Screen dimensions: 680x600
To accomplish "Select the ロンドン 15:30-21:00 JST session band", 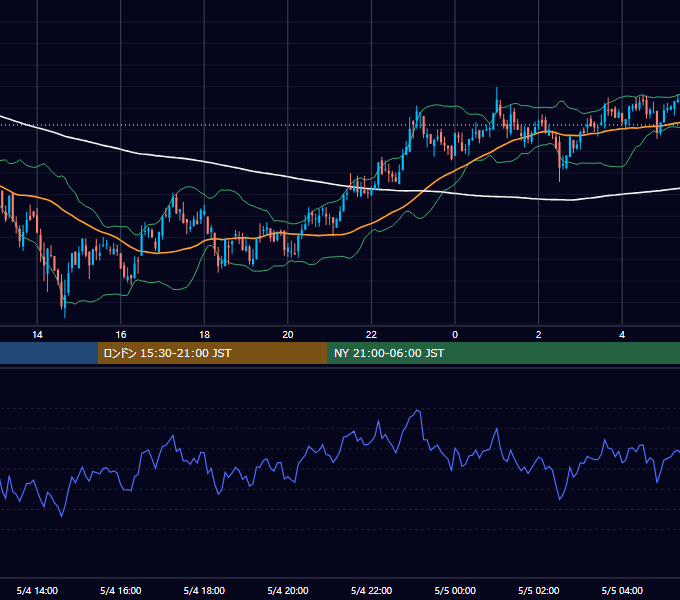I will point(212,353).
